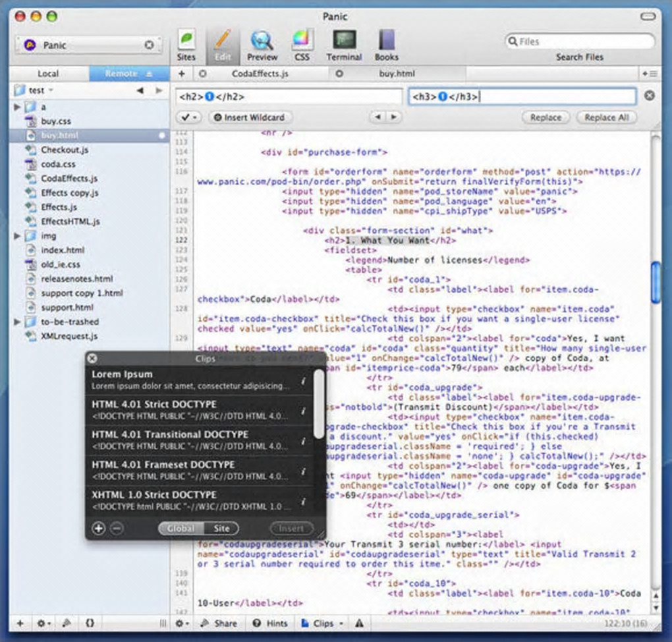
Task: Expand the img folder
Action: [x=17, y=236]
